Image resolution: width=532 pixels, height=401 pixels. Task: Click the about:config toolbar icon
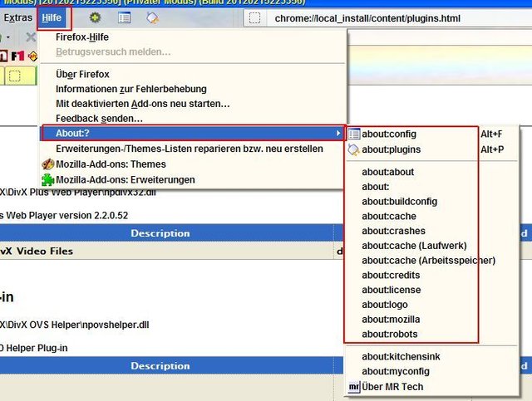tap(124, 17)
